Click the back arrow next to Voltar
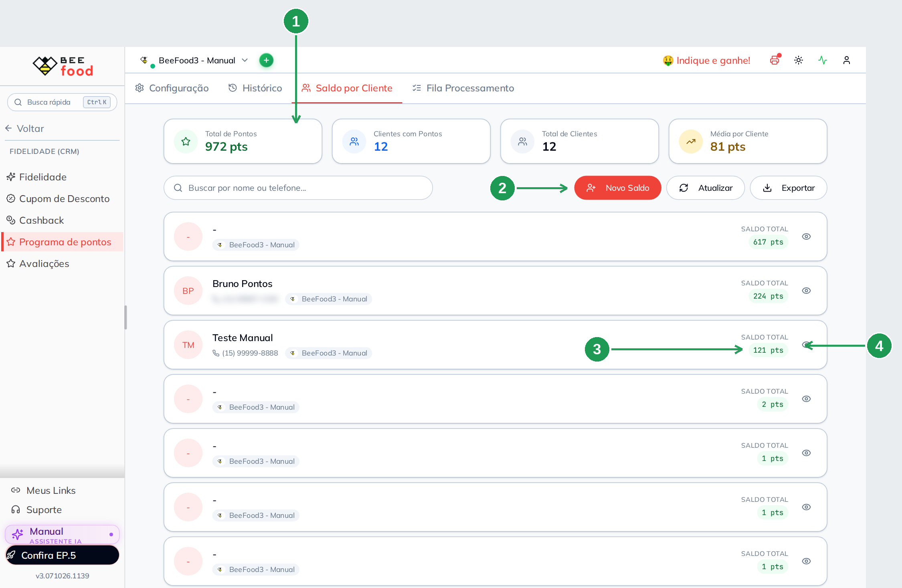This screenshot has height=588, width=902. tap(8, 128)
